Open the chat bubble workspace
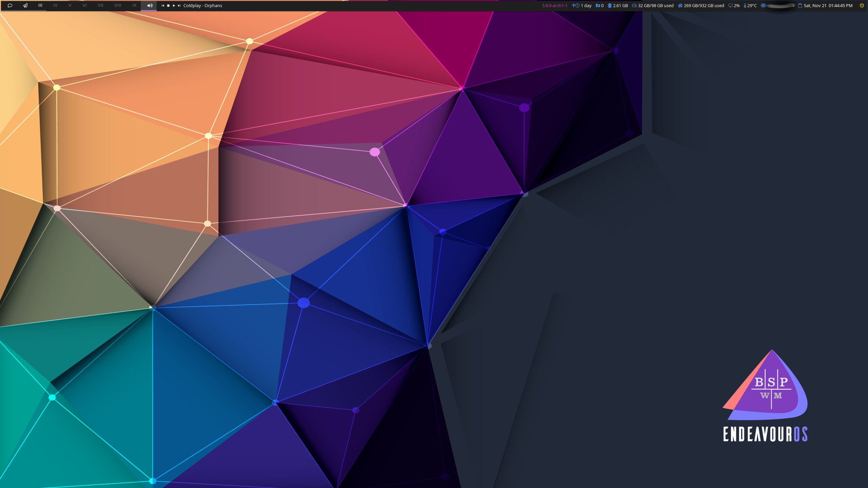Viewport: 868px width, 488px height. tap(10, 5)
